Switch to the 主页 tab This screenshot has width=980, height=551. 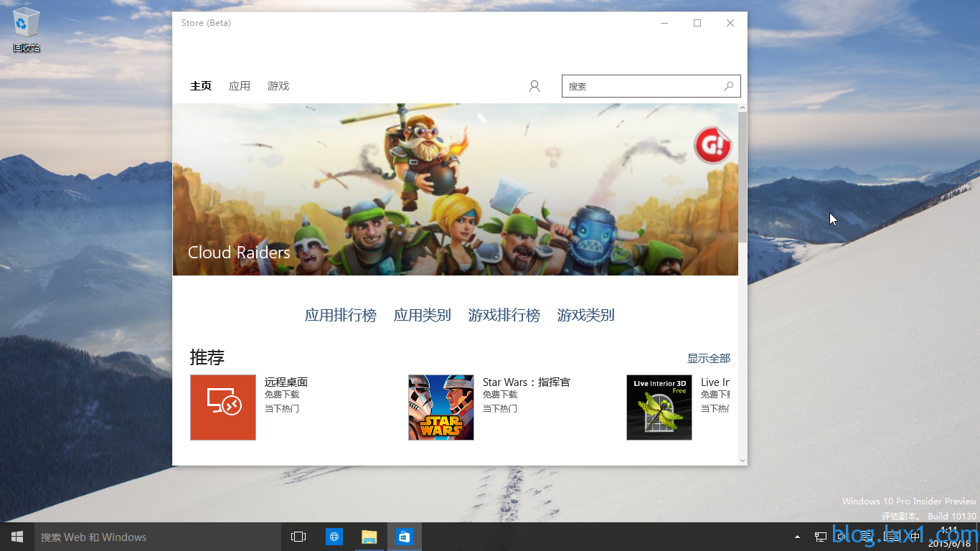tap(201, 86)
